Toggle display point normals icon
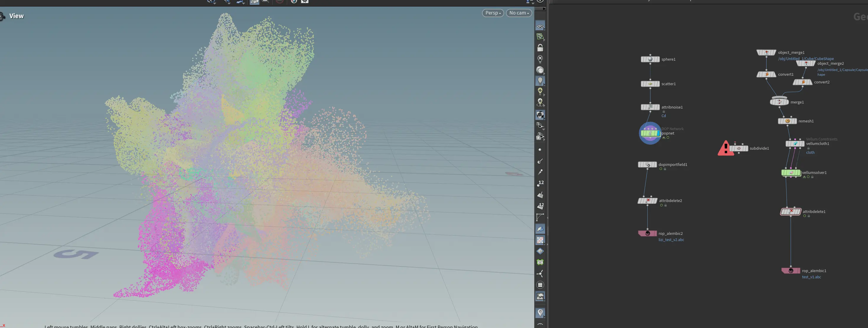The width and height of the screenshot is (868, 328). point(540,161)
